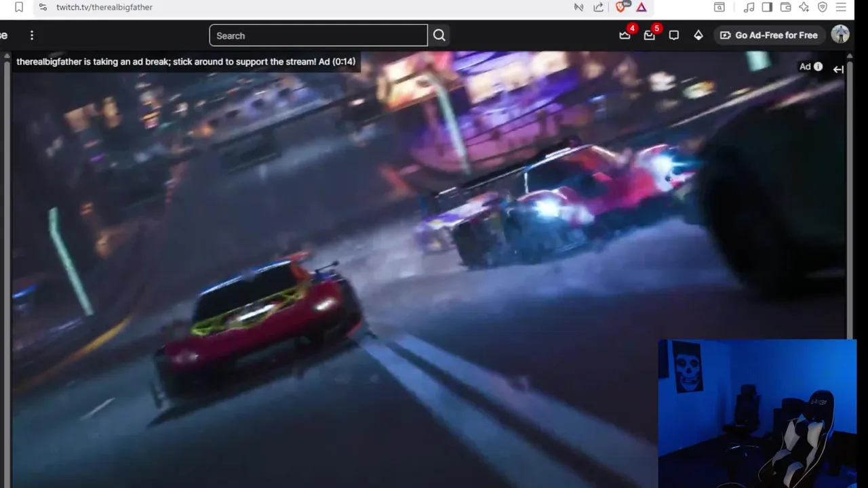Click the magnifier search button next to Search
868x488 pixels.
pyautogui.click(x=439, y=35)
